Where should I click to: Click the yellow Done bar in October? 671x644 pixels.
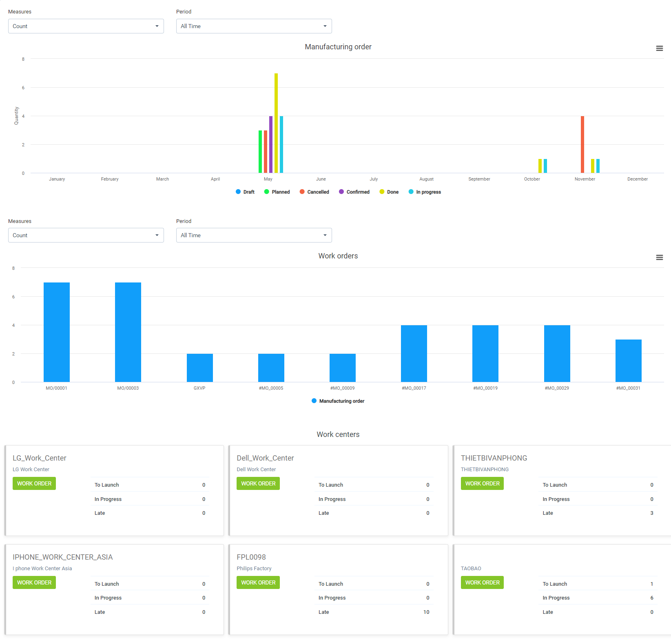click(540, 166)
